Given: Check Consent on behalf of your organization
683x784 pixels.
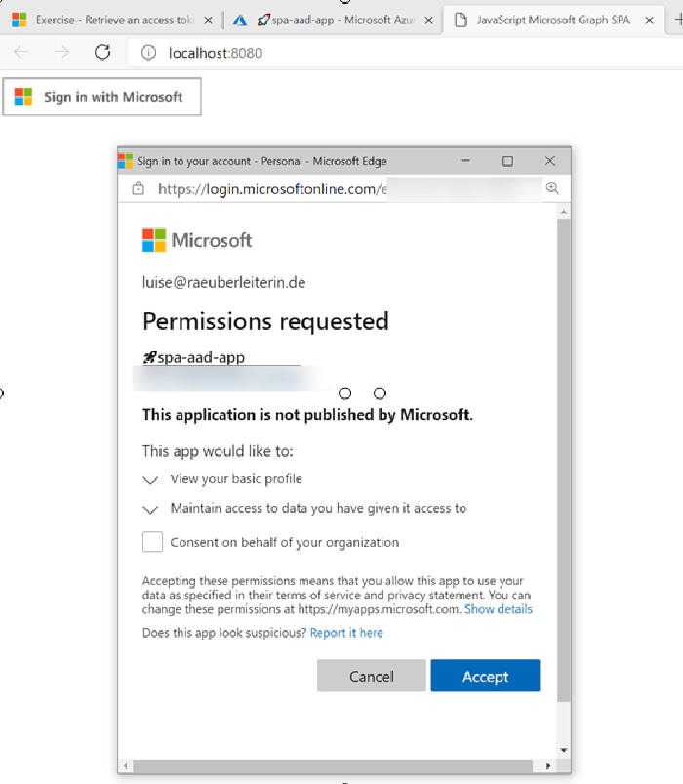Looking at the screenshot, I should (x=152, y=542).
